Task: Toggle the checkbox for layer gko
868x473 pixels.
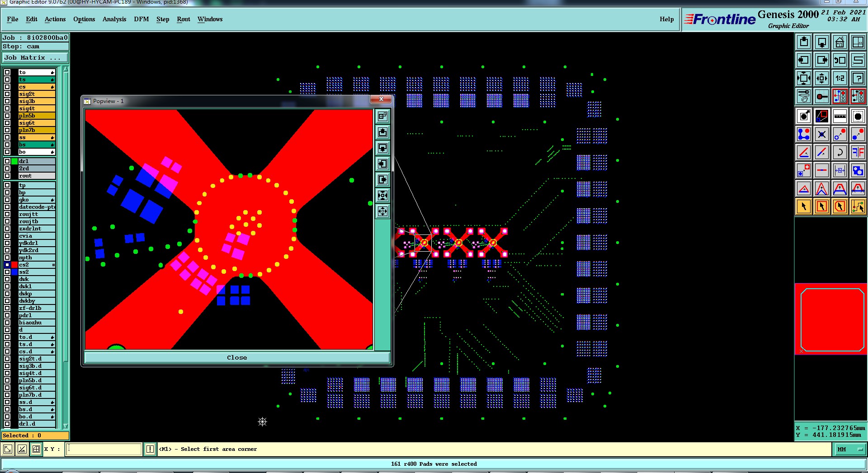Action: [7, 200]
